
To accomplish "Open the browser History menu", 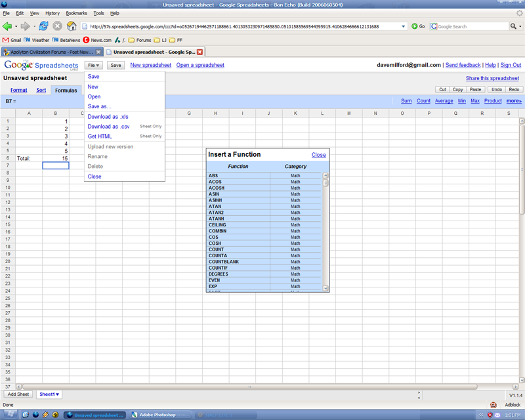I will click(x=52, y=13).
